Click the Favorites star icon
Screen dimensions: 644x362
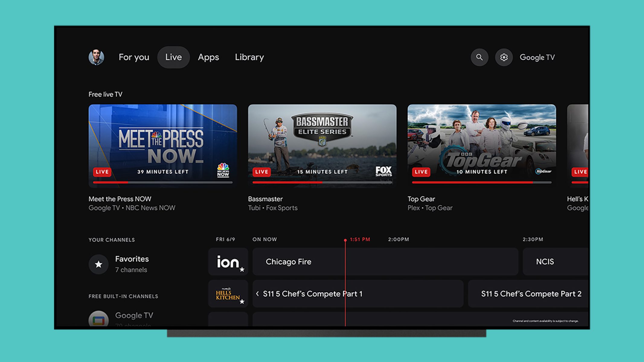pyautogui.click(x=98, y=265)
